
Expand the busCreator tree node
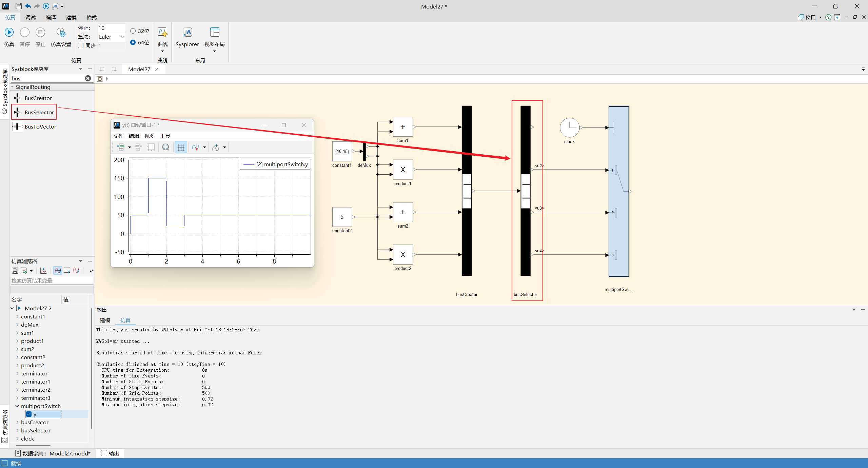(17, 422)
